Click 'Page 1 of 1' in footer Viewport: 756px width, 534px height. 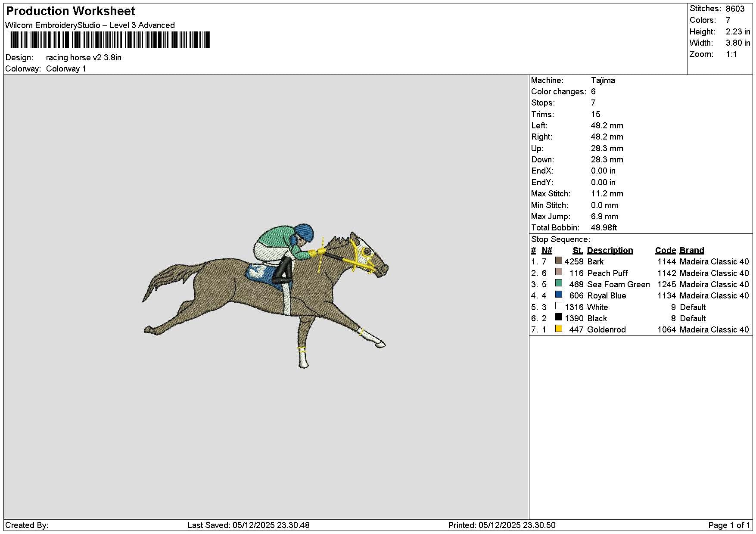(x=729, y=525)
